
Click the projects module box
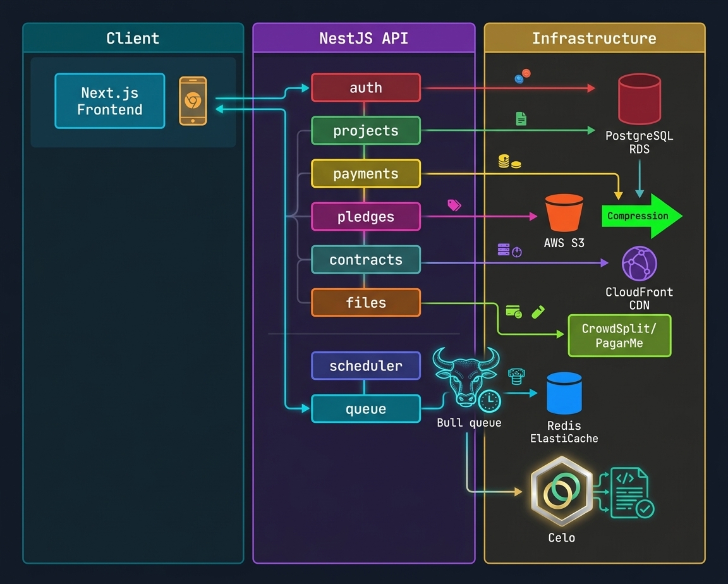[x=366, y=130]
